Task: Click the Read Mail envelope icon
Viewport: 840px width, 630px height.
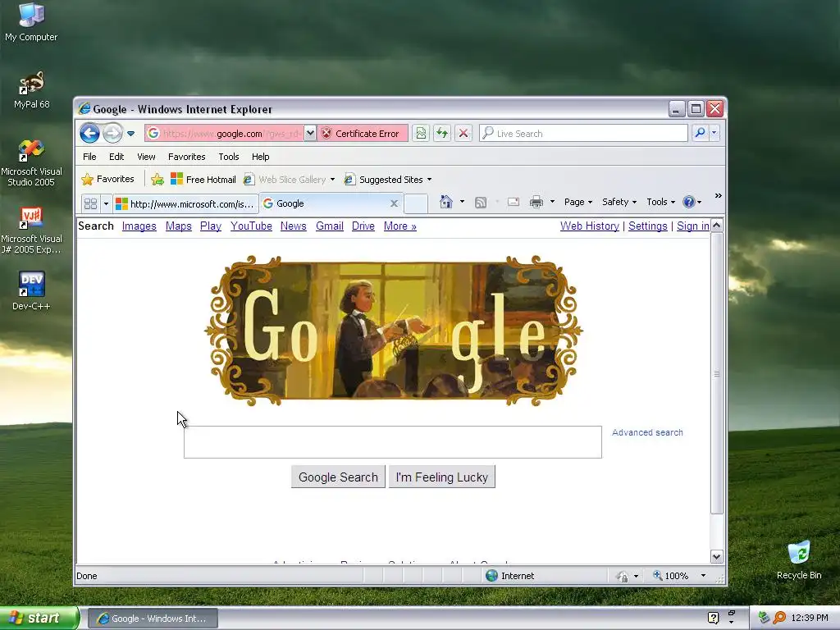Action: pyautogui.click(x=514, y=202)
